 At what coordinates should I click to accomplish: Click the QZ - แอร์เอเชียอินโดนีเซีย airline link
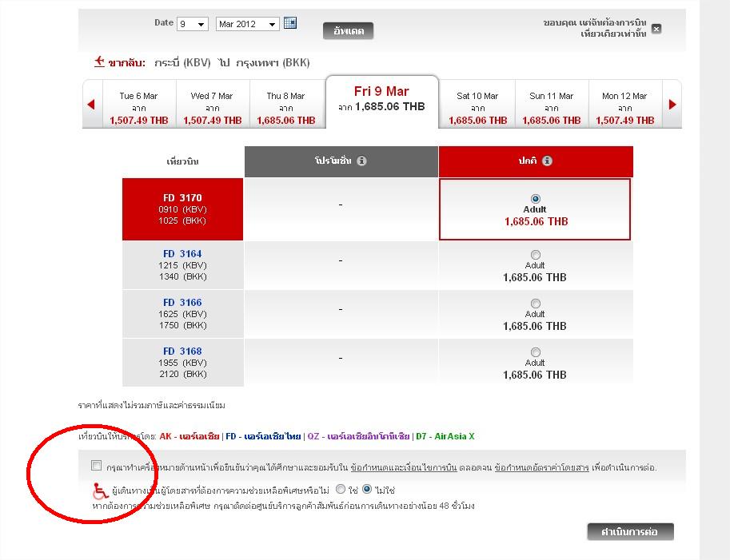358,436
